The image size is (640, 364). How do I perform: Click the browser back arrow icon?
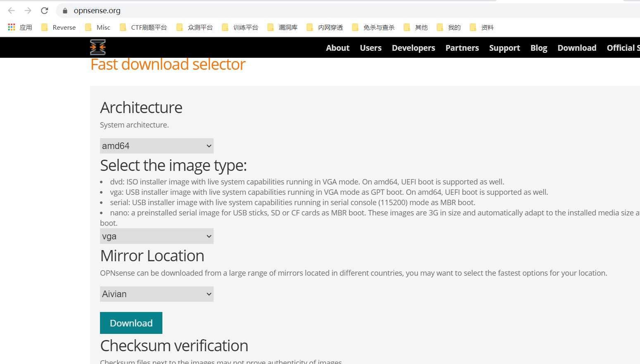[x=12, y=11]
